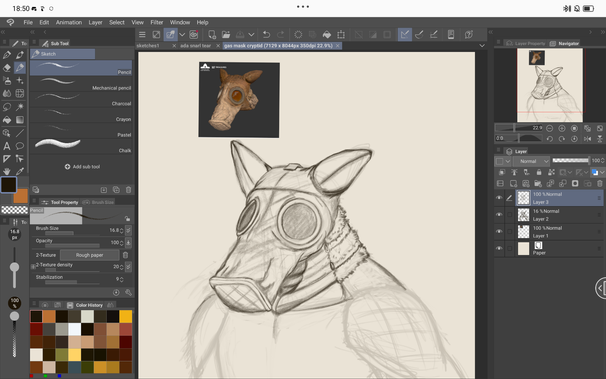Select Chalk sub tool
This screenshot has width=606, height=379.
(x=81, y=146)
